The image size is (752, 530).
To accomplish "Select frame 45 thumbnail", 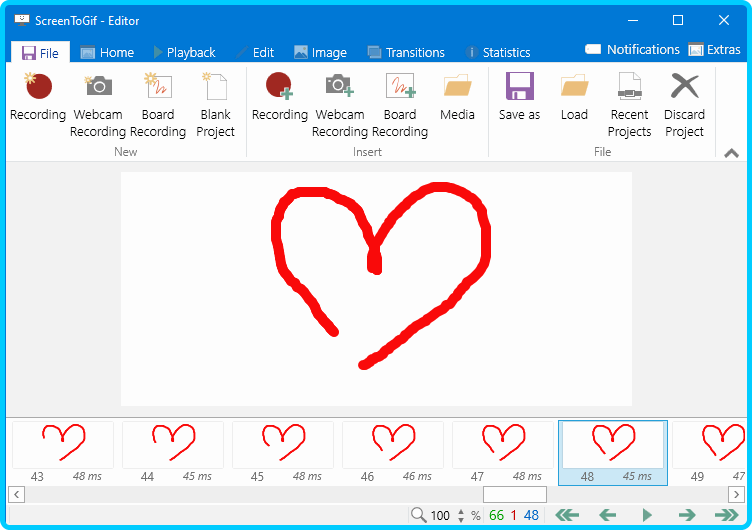I will tap(283, 445).
